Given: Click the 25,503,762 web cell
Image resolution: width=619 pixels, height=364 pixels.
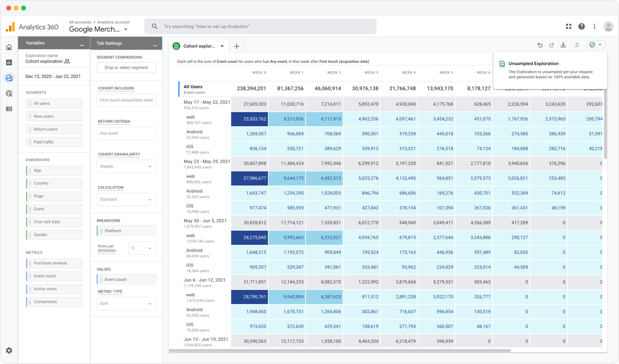Looking at the screenshot, I should pyautogui.click(x=250, y=119).
